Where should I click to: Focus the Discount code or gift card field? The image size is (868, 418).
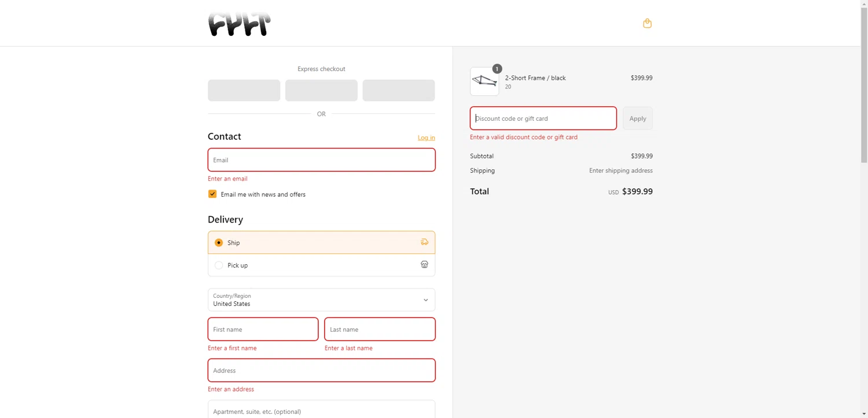[x=543, y=119]
